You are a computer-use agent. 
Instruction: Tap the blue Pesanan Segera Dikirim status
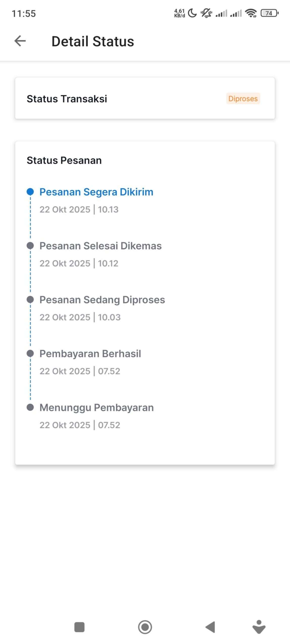coord(96,192)
